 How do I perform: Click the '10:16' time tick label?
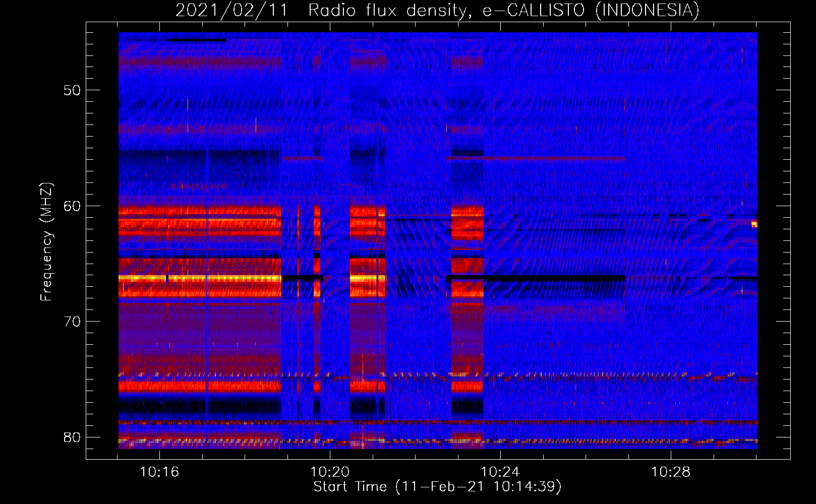coord(159,472)
